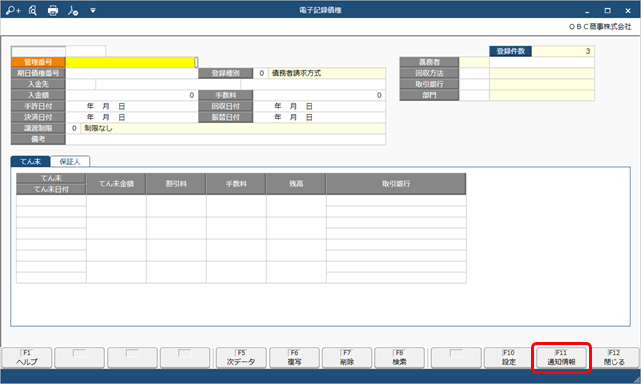The height and width of the screenshot is (384, 641).
Task: Click the 手許日付 date field
Action: [x=132, y=106]
